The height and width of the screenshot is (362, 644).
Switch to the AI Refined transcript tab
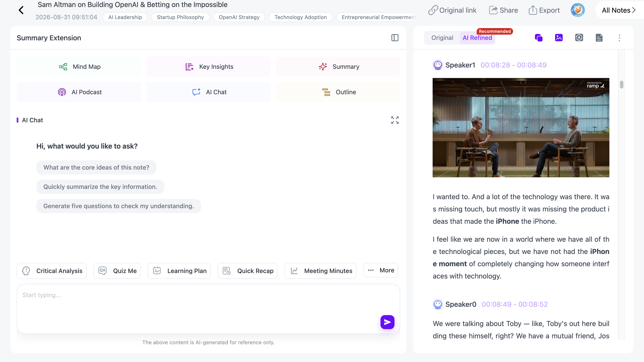pos(477,38)
